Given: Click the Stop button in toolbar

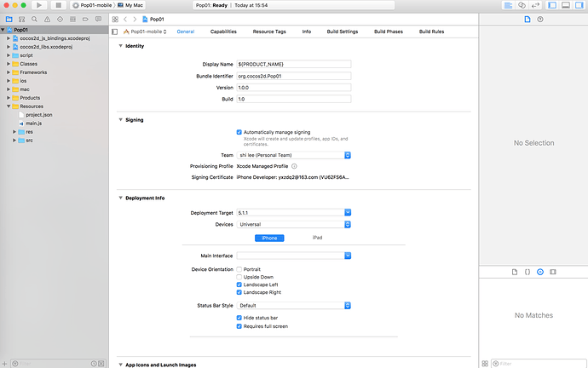Looking at the screenshot, I should click(57, 5).
